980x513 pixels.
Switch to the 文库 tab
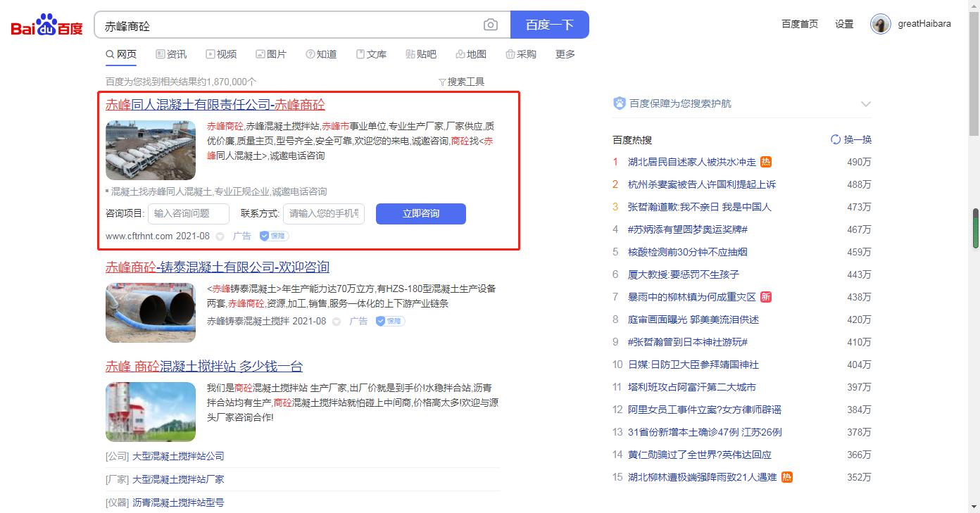tap(371, 54)
